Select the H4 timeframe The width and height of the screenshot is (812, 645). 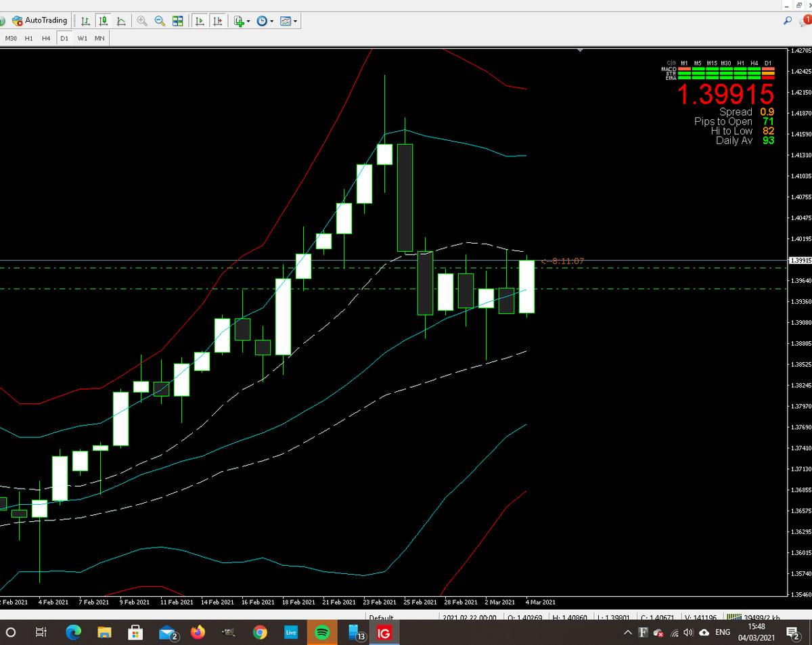[x=46, y=38]
